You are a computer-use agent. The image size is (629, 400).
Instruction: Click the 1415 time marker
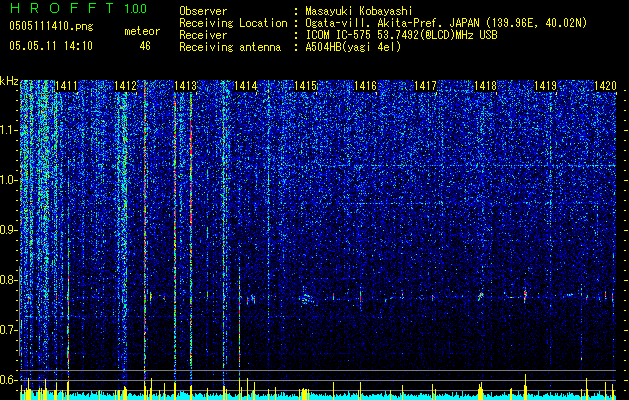coord(306,86)
